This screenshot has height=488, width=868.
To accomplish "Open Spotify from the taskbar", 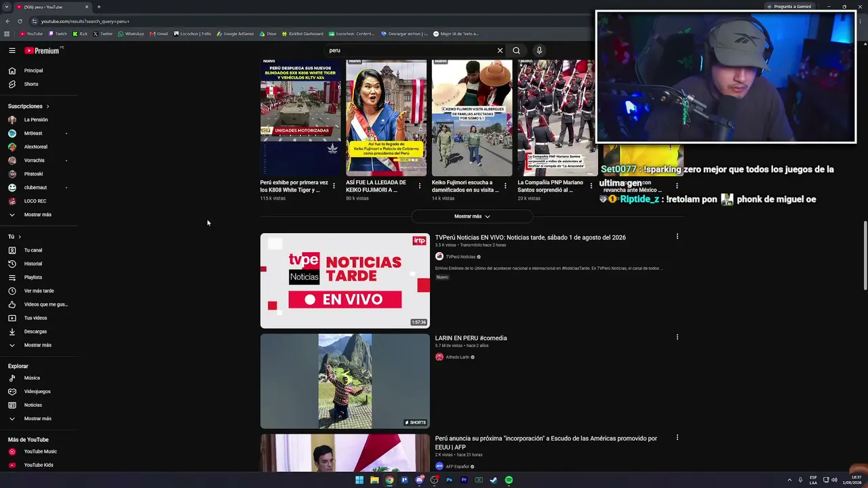I will tap(509, 480).
